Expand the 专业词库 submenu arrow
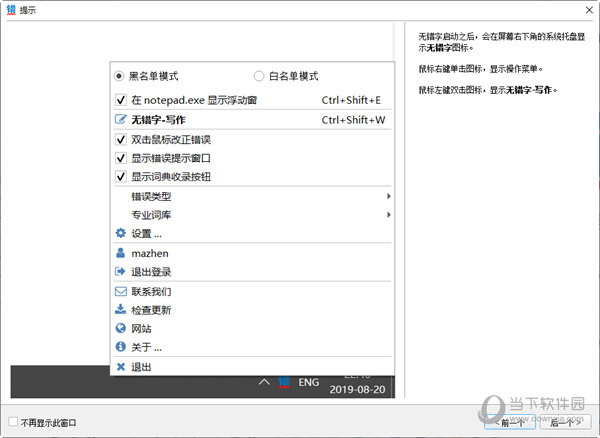The width and height of the screenshot is (600, 438). coord(388,215)
